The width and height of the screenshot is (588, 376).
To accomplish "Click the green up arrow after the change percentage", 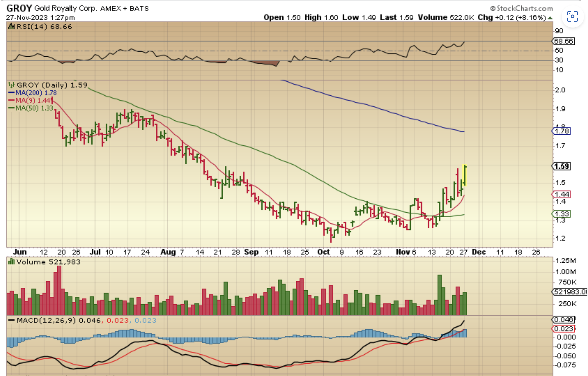I will (x=550, y=18).
